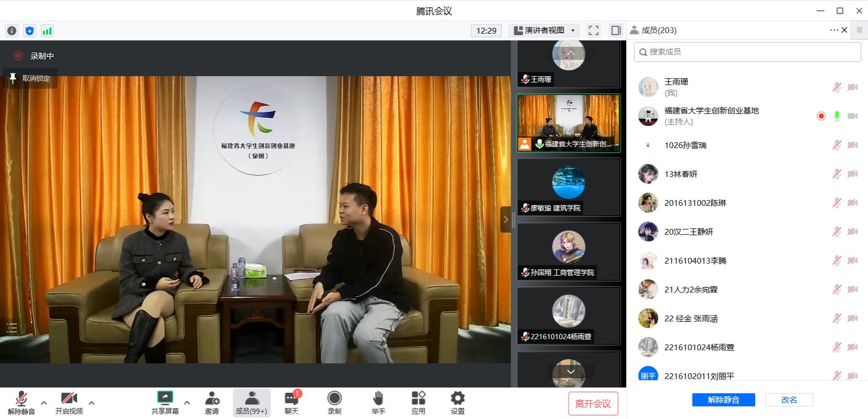Check the network signal status icon

(47, 30)
